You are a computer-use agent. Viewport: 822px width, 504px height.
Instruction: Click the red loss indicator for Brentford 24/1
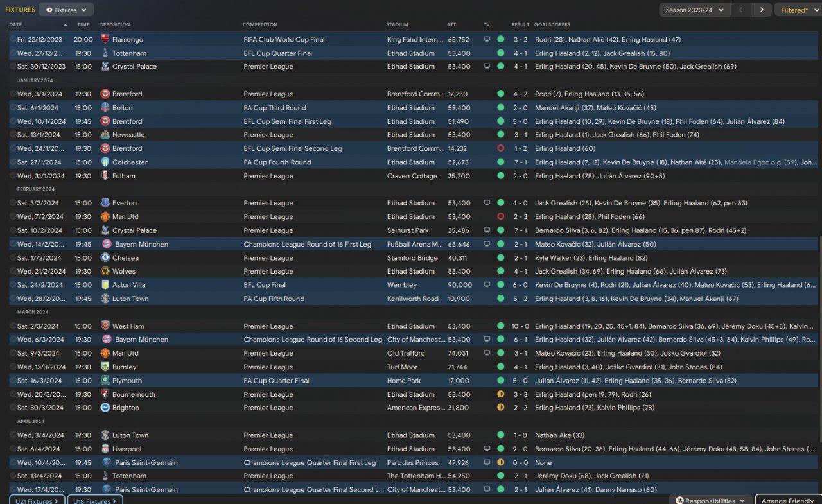[x=500, y=148]
